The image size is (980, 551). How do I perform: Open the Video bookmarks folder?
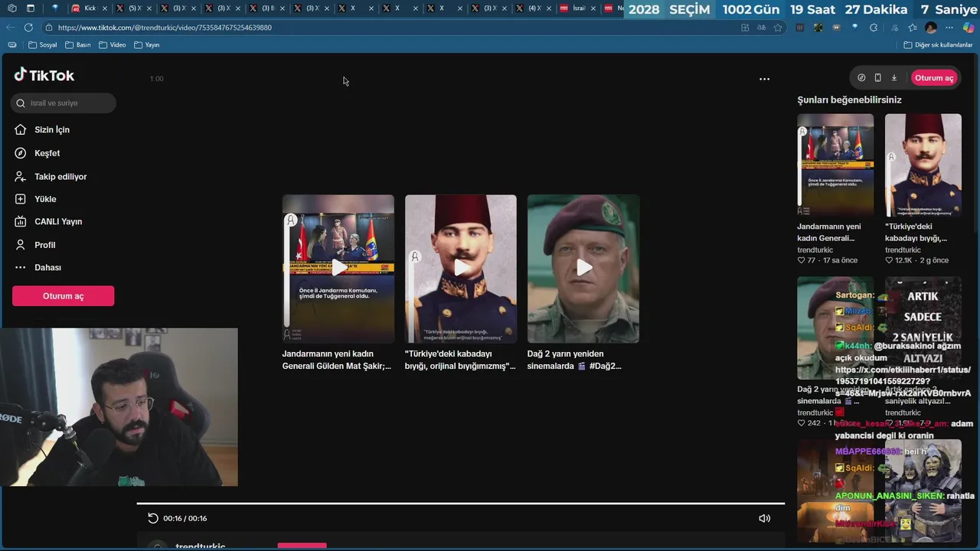pyautogui.click(x=112, y=45)
